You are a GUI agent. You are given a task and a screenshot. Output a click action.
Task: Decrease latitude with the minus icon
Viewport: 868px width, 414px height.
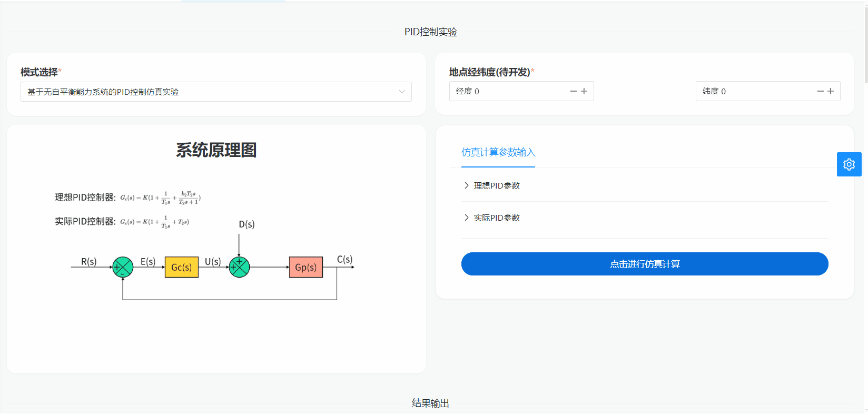[820, 91]
